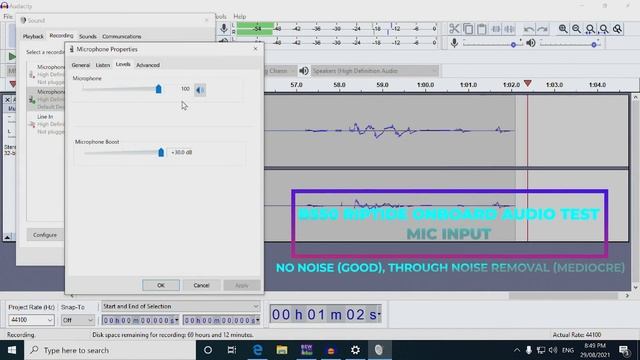Open Settings gear in taskbar
Image resolution: width=640 pixels, height=360 pixels.
tap(356, 350)
